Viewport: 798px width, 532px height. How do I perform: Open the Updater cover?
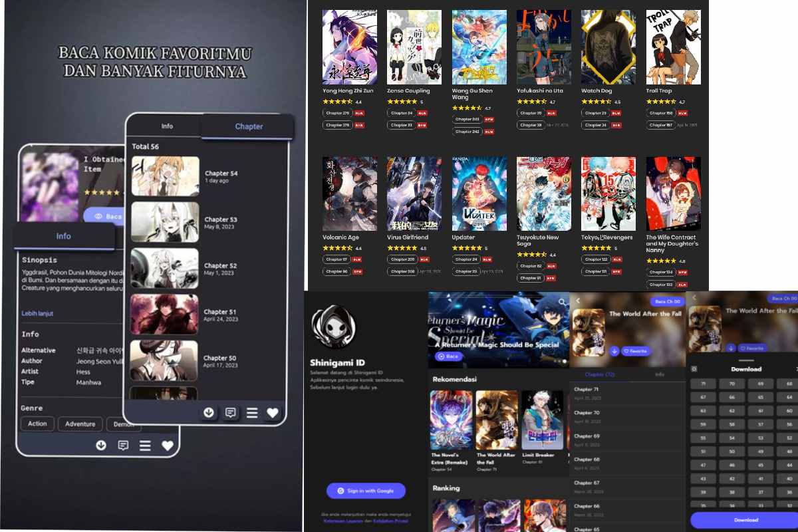coord(479,194)
